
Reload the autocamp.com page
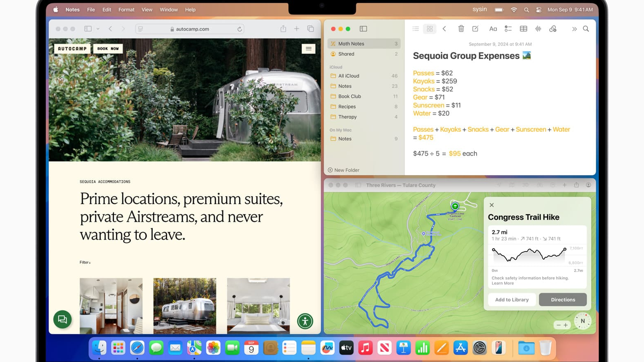click(239, 29)
